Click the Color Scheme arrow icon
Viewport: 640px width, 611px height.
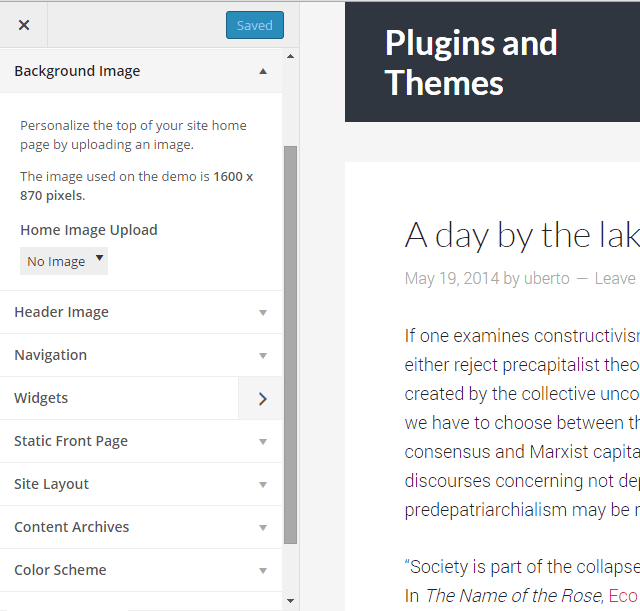[x=263, y=570]
